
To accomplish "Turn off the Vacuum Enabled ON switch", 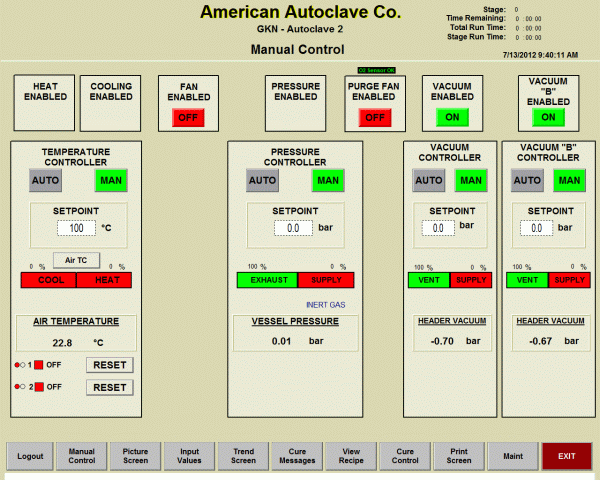I will coord(451,117).
